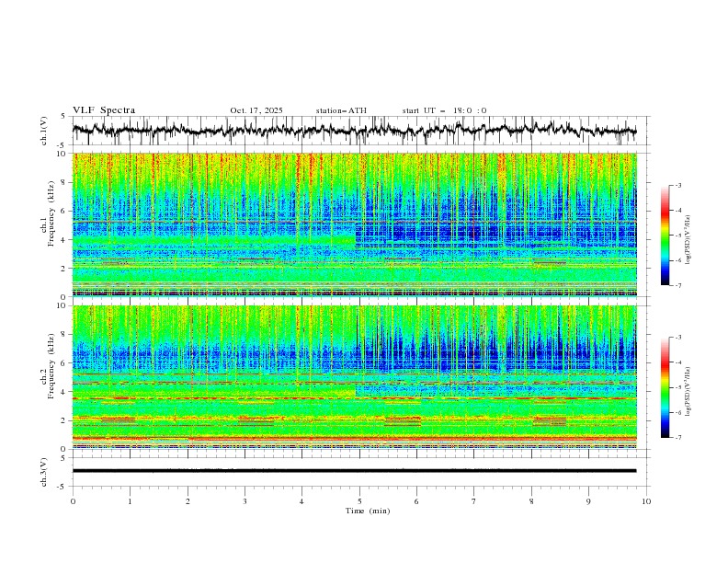Click the ch.2 "log(PSD)(V²/Hz)" colorbar label

pyautogui.click(x=688, y=391)
